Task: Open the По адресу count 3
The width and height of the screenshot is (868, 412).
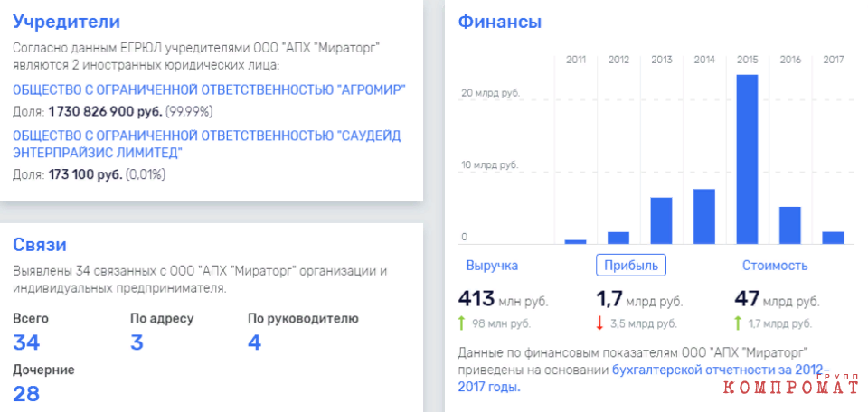Action: [137, 342]
